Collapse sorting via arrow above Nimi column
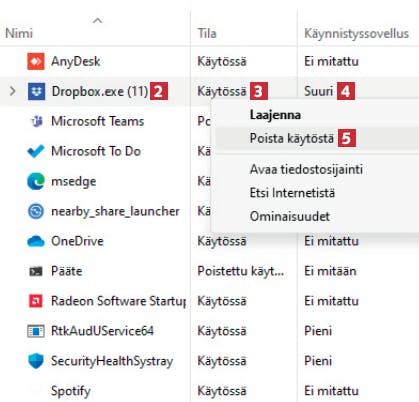This screenshot has height=402, width=419. (x=97, y=21)
